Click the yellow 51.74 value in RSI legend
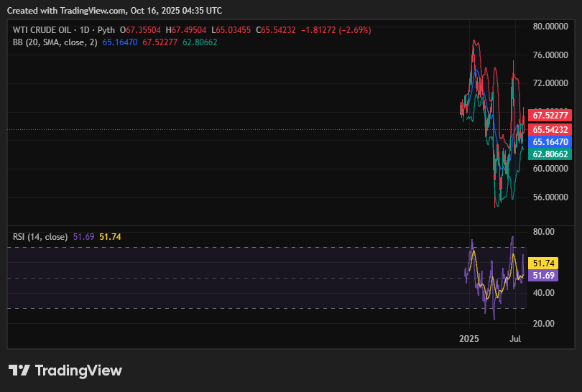Image resolution: width=582 pixels, height=392 pixels. click(x=110, y=236)
